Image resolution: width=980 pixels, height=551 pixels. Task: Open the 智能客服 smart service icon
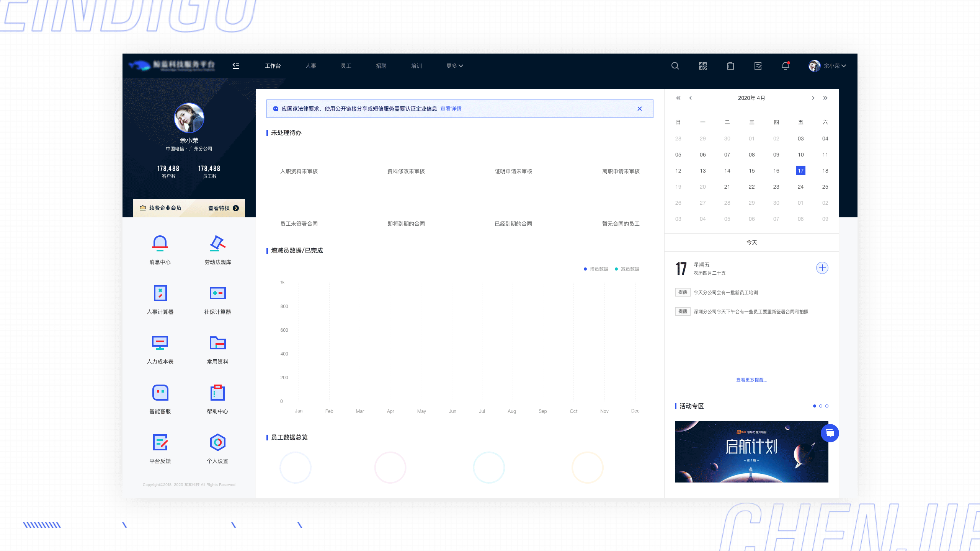[160, 393]
